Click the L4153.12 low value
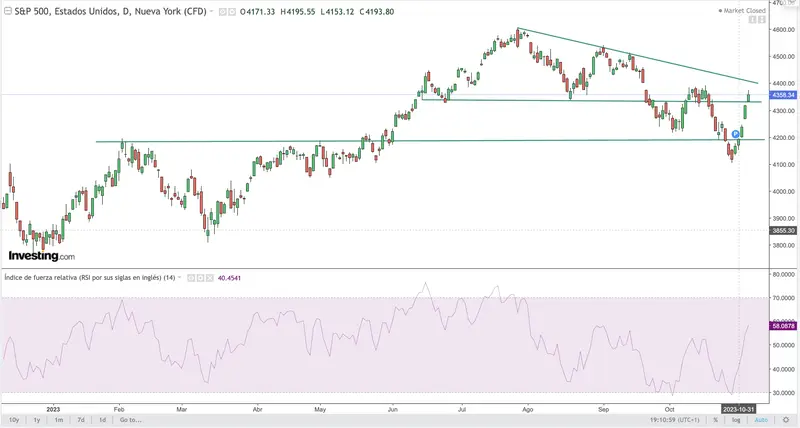The image size is (800, 428). pyautogui.click(x=337, y=12)
